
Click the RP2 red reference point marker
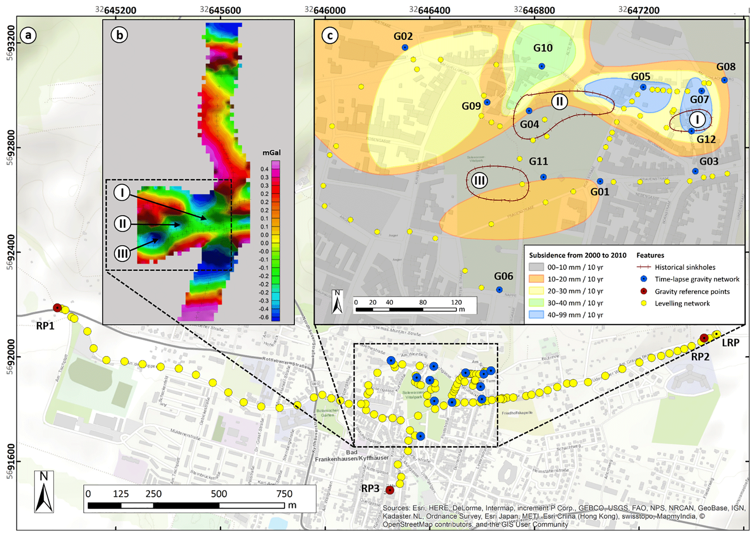point(704,338)
